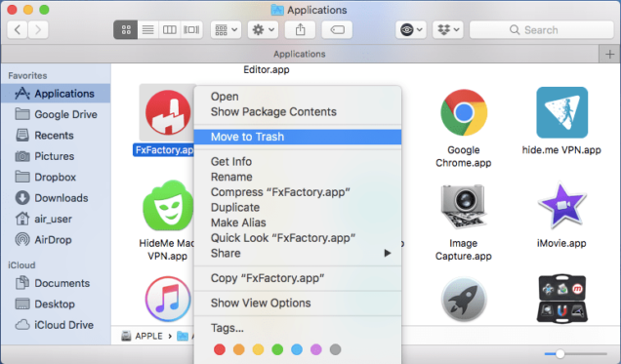Open AirDrop in the sidebar
Screen dimensions: 621x364
coord(56,240)
